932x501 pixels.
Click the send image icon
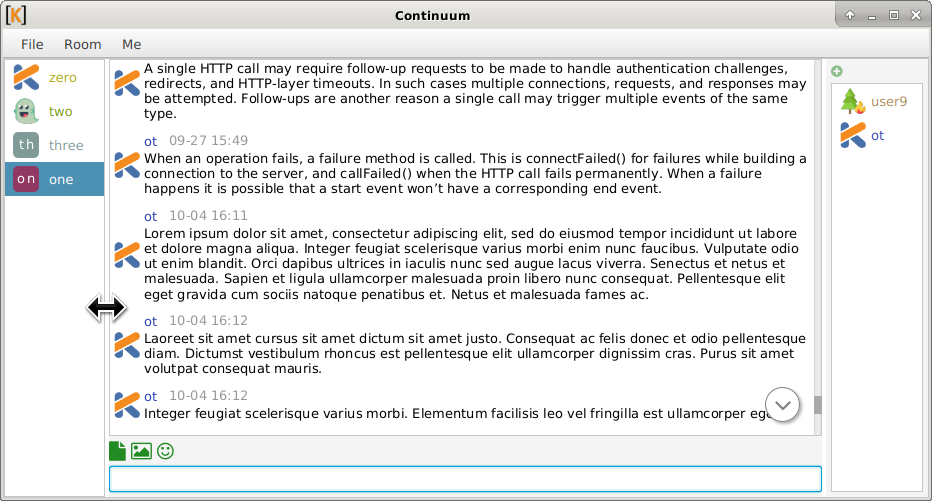[141, 451]
